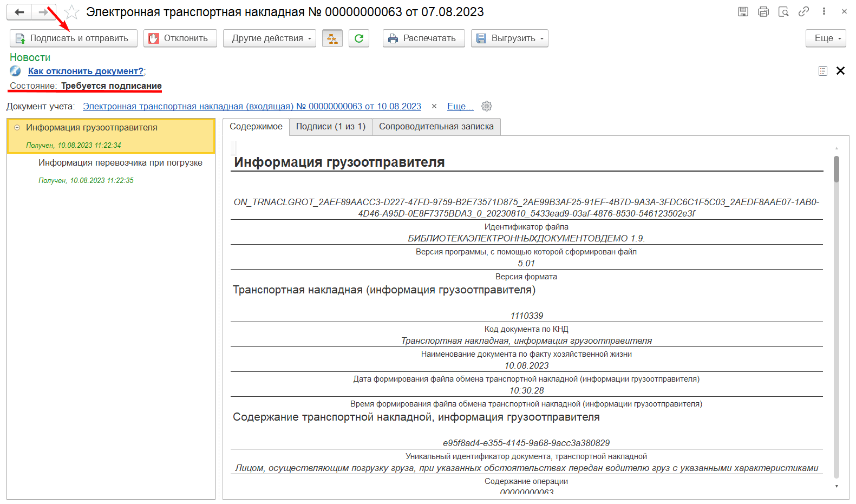Collapse Информация грузоотправителя tree node
The height and width of the screenshot is (504, 856).
[x=17, y=128]
